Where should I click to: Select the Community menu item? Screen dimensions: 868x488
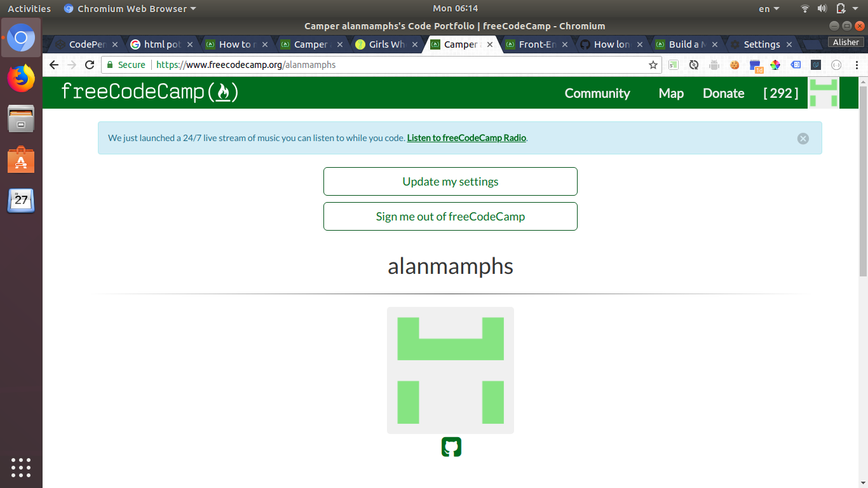click(x=597, y=93)
